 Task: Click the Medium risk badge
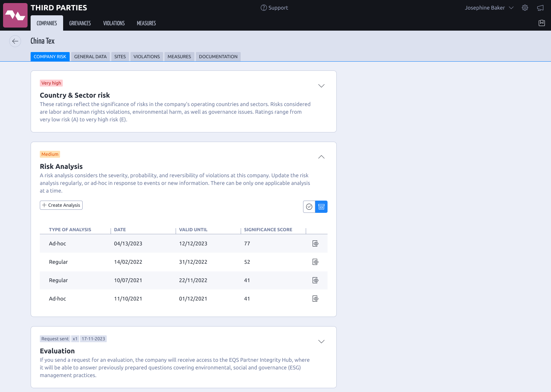[50, 154]
